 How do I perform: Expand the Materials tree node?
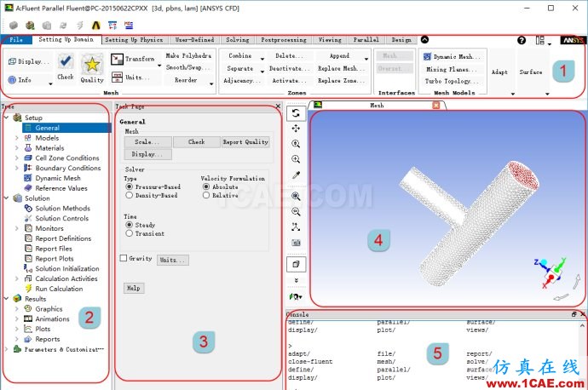(x=16, y=148)
